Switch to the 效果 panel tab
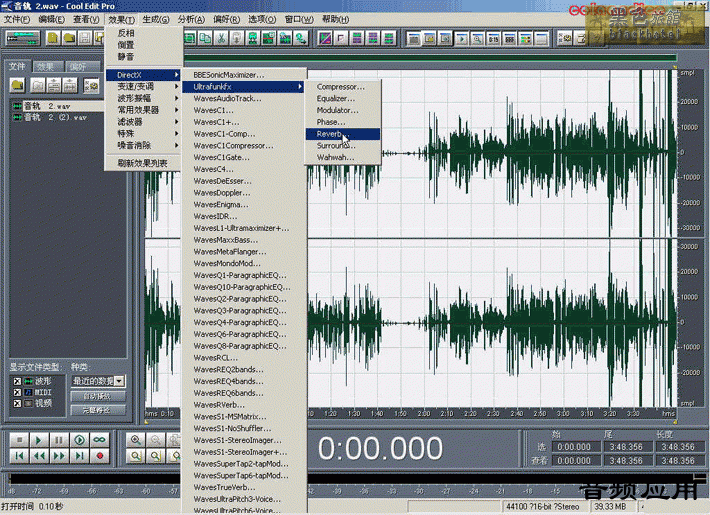Image resolution: width=710 pixels, height=515 pixels. point(47,67)
